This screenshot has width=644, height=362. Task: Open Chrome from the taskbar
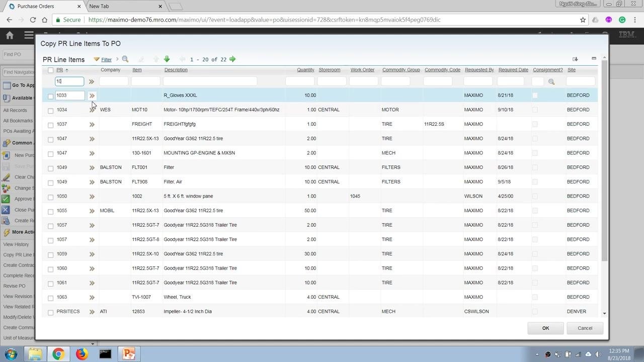[x=58, y=354]
